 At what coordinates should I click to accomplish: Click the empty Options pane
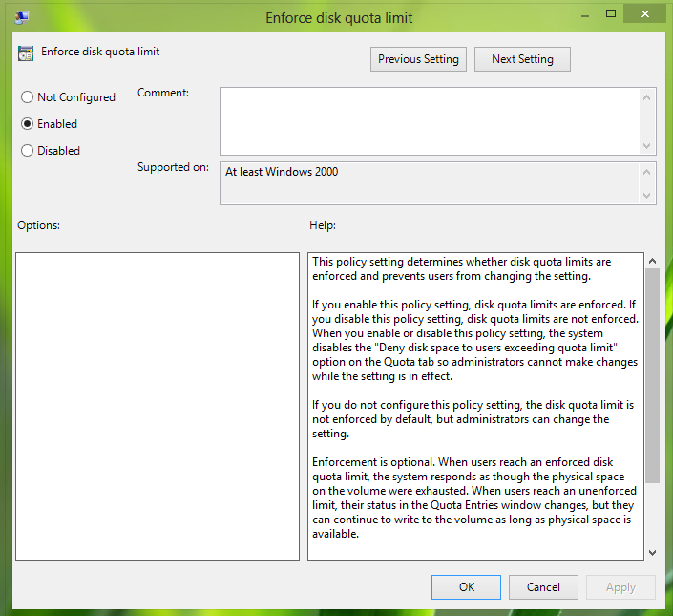158,406
